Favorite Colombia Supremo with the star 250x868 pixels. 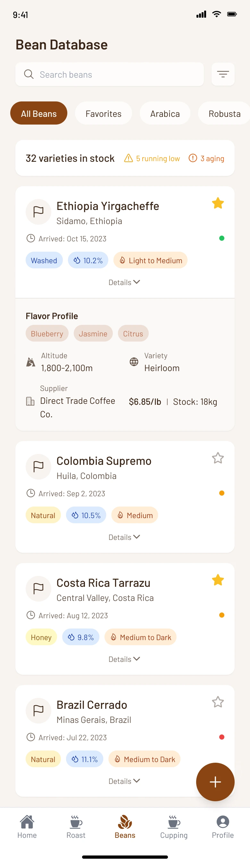coord(218,458)
